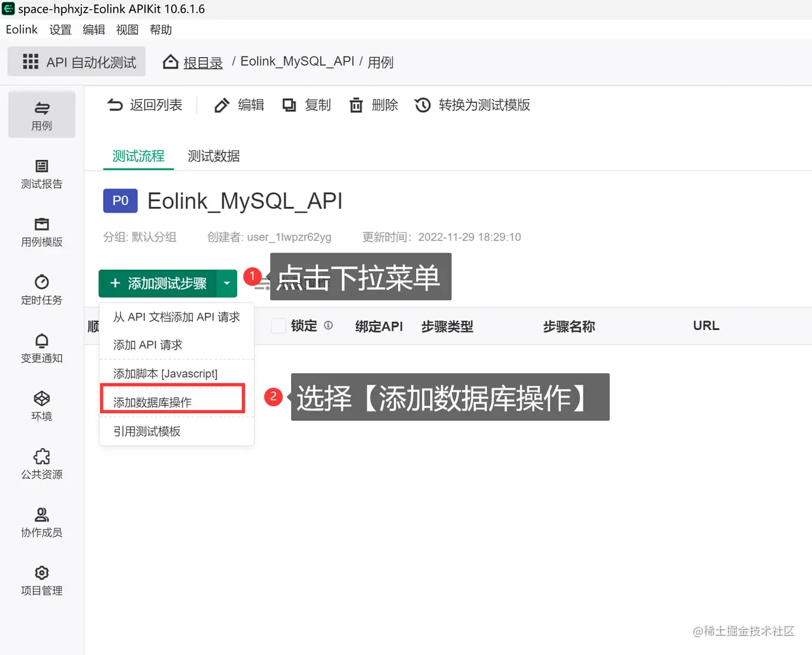Screen dimensions: 812x655
Task: Click the home icon beside 根目录
Action: [170, 62]
